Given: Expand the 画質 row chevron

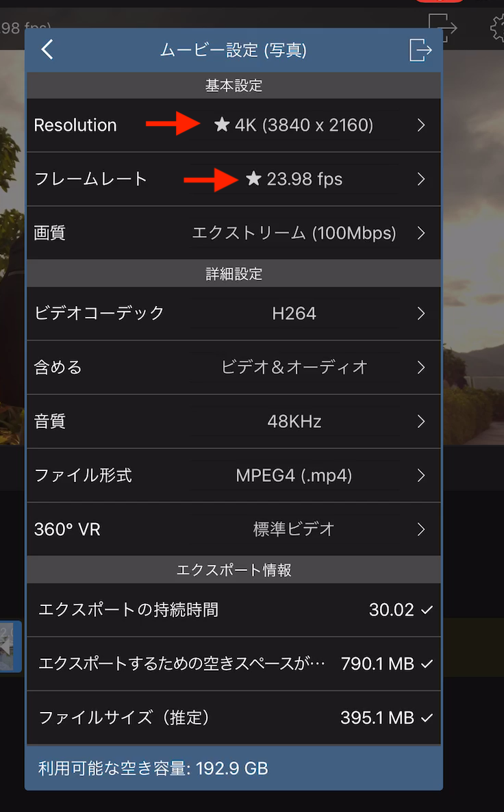Looking at the screenshot, I should point(421,233).
